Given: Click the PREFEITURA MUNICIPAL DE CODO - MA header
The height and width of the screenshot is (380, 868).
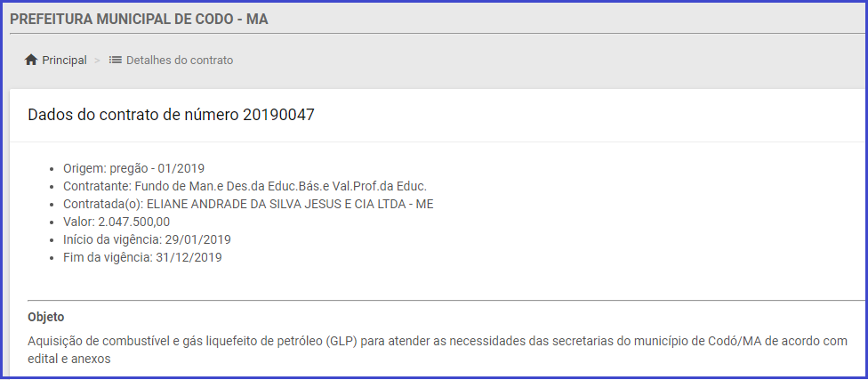Looking at the screenshot, I should click(x=139, y=19).
